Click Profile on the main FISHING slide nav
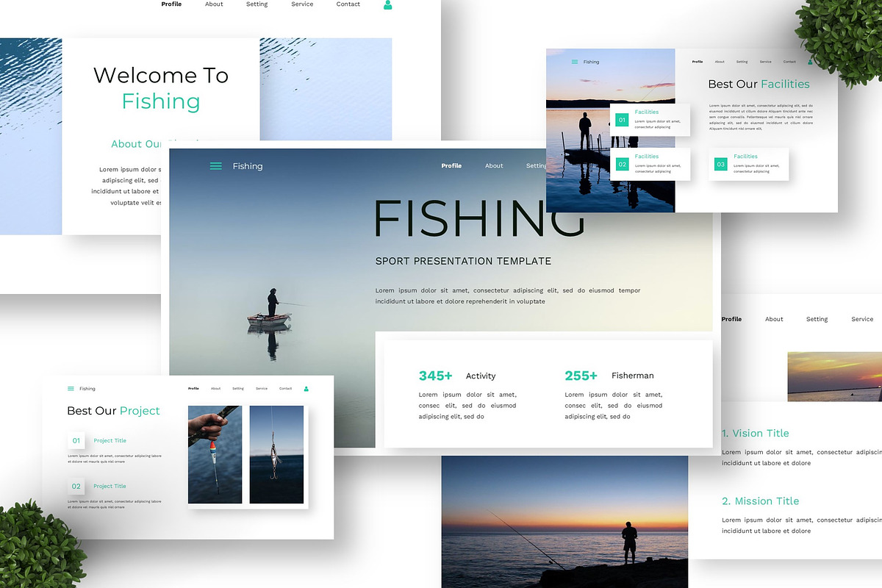The height and width of the screenshot is (588, 882). pyautogui.click(x=451, y=166)
